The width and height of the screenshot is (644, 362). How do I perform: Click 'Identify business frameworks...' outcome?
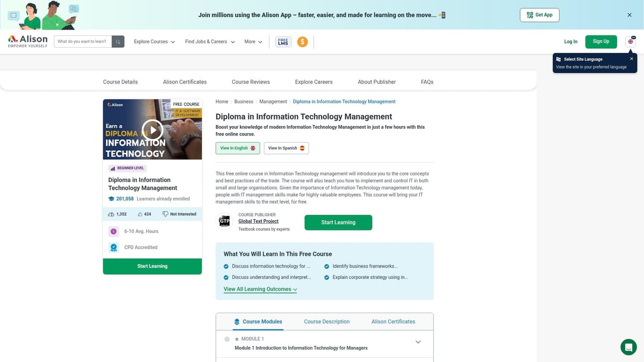[365, 266]
